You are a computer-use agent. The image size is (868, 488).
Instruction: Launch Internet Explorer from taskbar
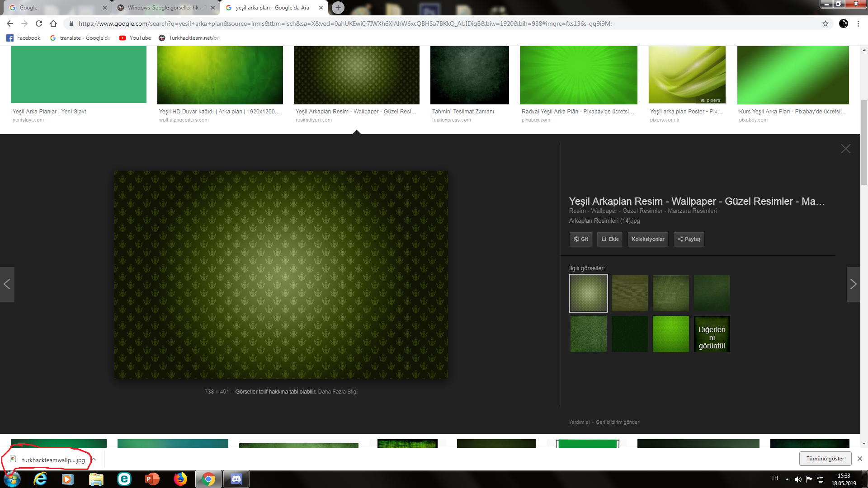pyautogui.click(x=40, y=479)
